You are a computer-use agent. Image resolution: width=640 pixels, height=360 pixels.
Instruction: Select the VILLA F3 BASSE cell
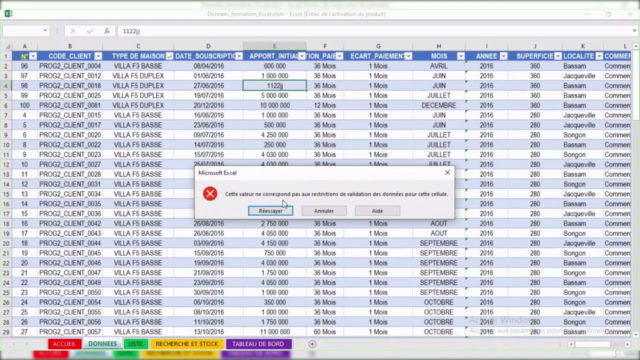coord(138,66)
